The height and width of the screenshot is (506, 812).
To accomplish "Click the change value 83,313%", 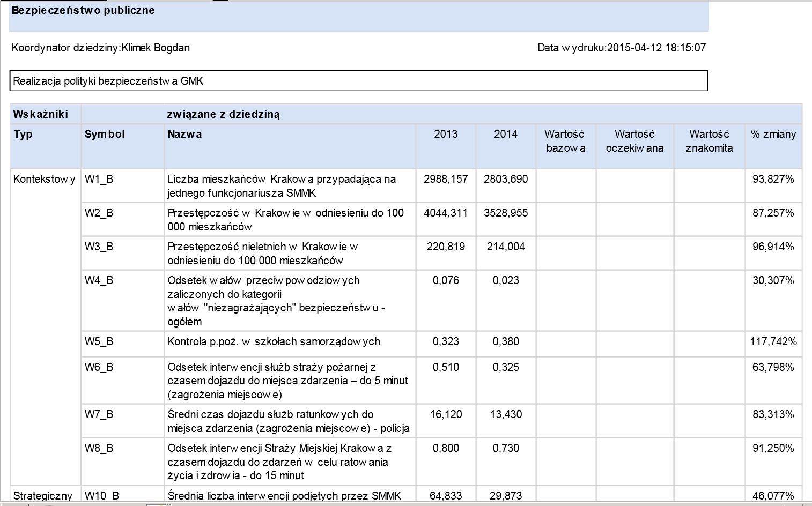I will pyautogui.click(x=773, y=414).
